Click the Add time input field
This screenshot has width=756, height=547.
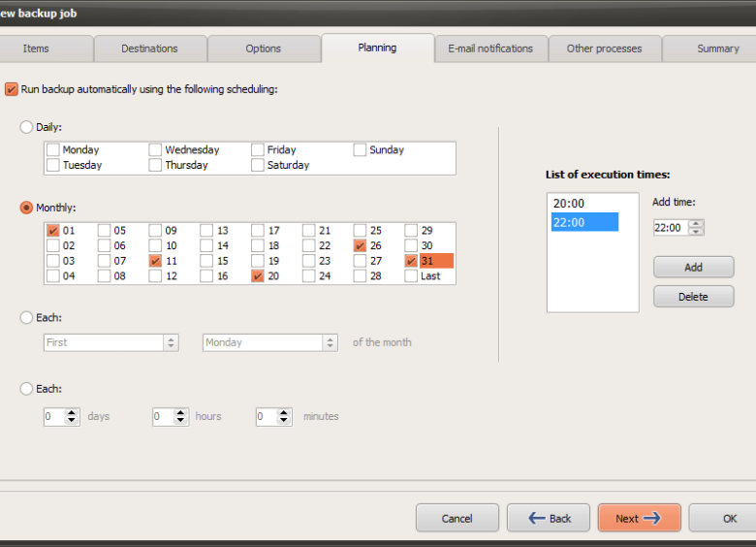[x=669, y=228]
